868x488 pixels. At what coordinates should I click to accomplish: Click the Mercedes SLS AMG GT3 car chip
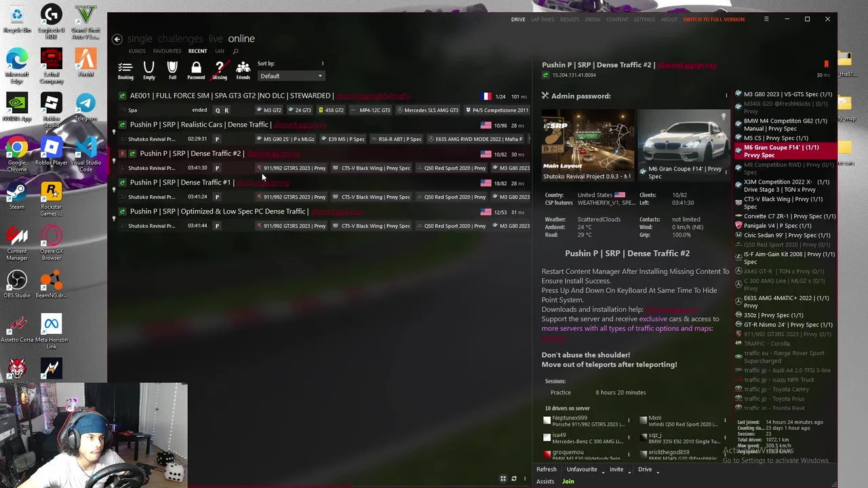click(x=427, y=110)
